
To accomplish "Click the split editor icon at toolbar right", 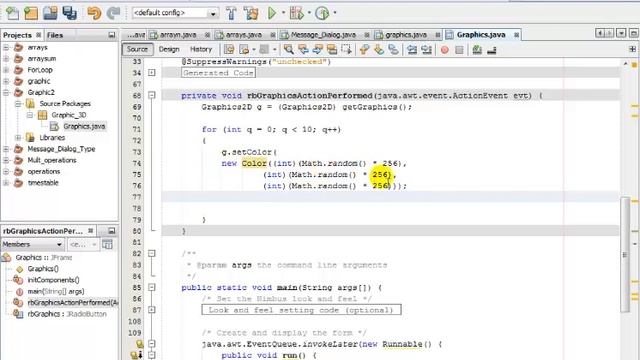I will (632, 49).
